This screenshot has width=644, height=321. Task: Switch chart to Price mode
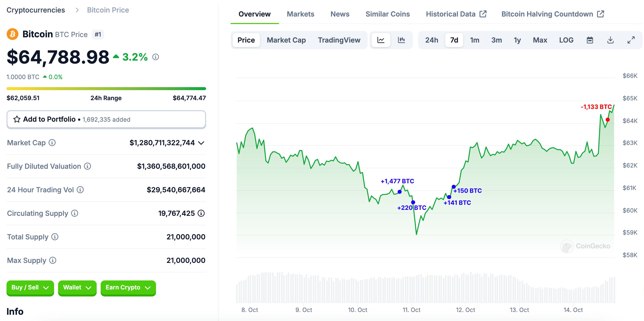246,40
